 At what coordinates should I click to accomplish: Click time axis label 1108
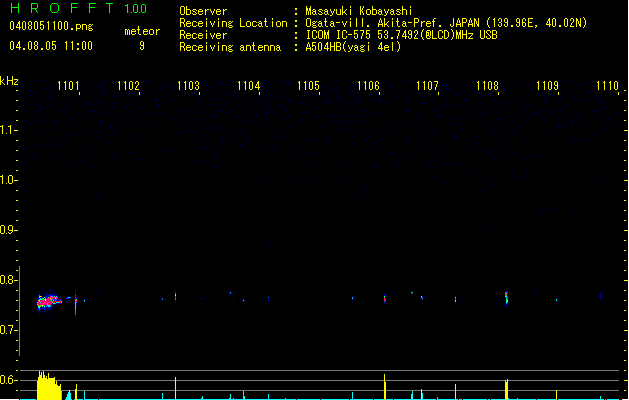point(487,86)
